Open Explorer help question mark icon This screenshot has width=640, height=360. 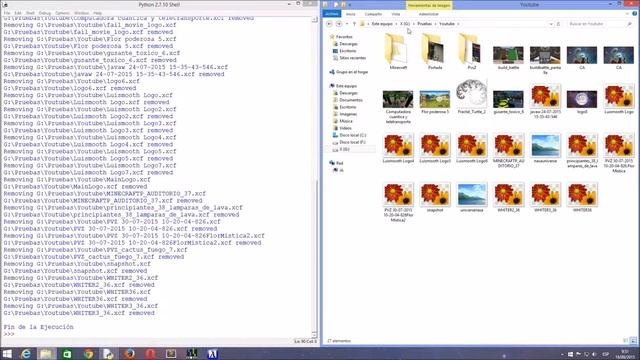point(635,14)
